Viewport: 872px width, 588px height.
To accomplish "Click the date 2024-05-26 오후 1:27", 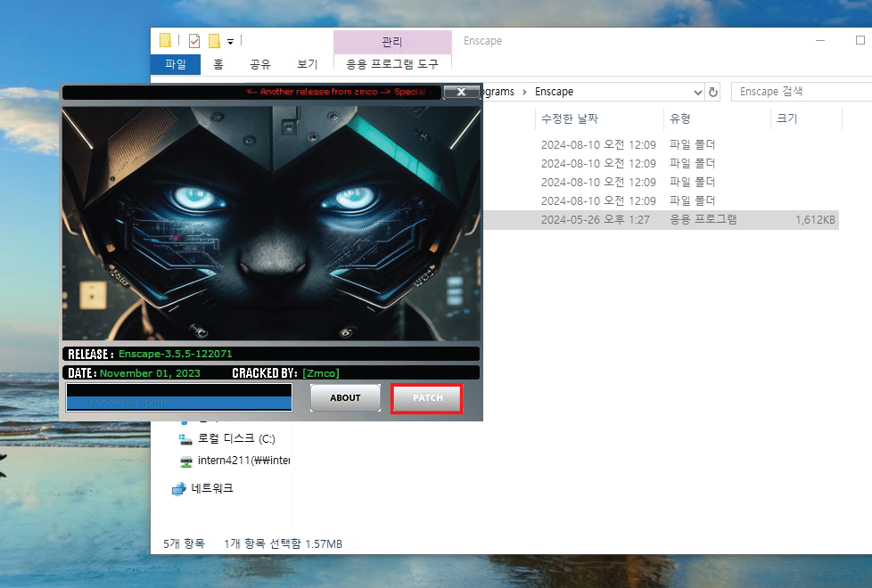I will (x=595, y=219).
